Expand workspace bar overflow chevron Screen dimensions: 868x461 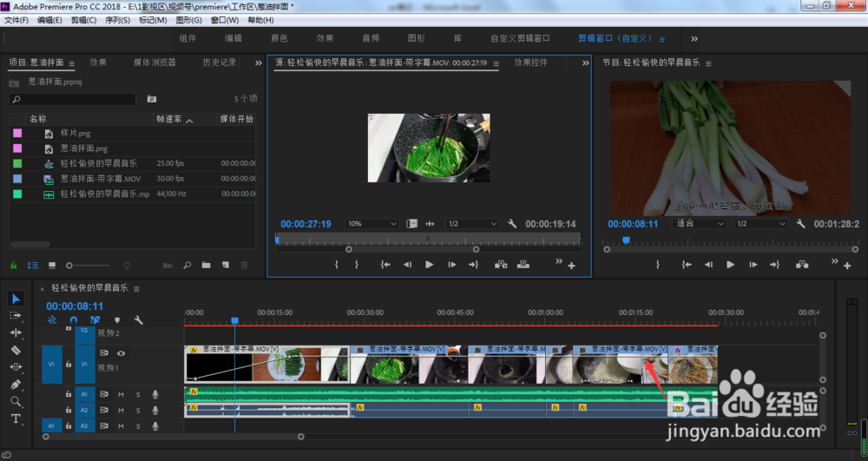694,39
